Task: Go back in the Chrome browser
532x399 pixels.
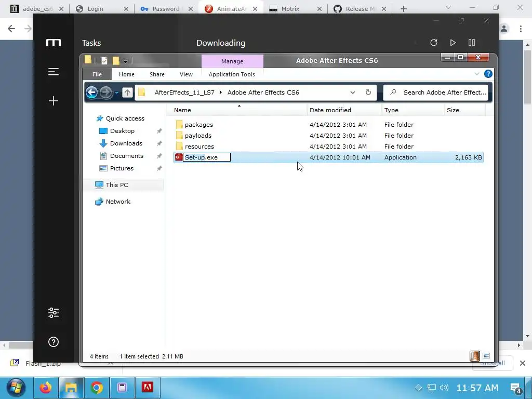Action: tap(11, 29)
